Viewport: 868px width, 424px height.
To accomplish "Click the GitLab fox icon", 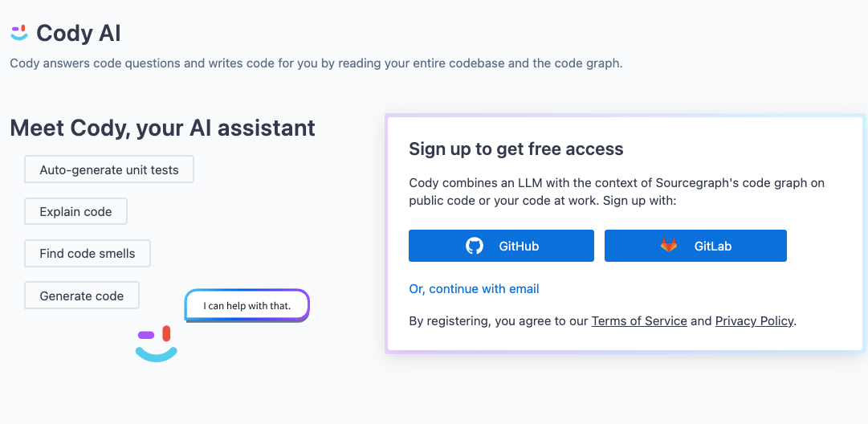I will pos(669,245).
